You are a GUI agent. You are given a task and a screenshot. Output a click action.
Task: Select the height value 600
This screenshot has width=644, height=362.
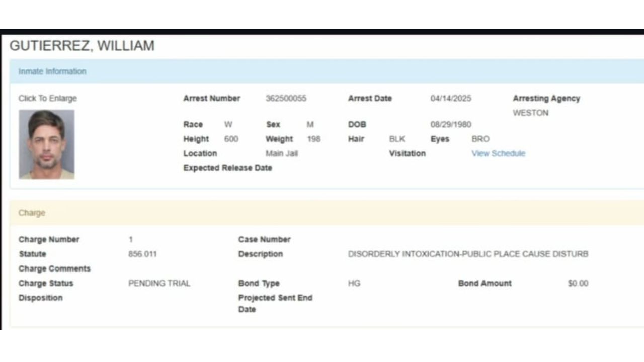231,139
